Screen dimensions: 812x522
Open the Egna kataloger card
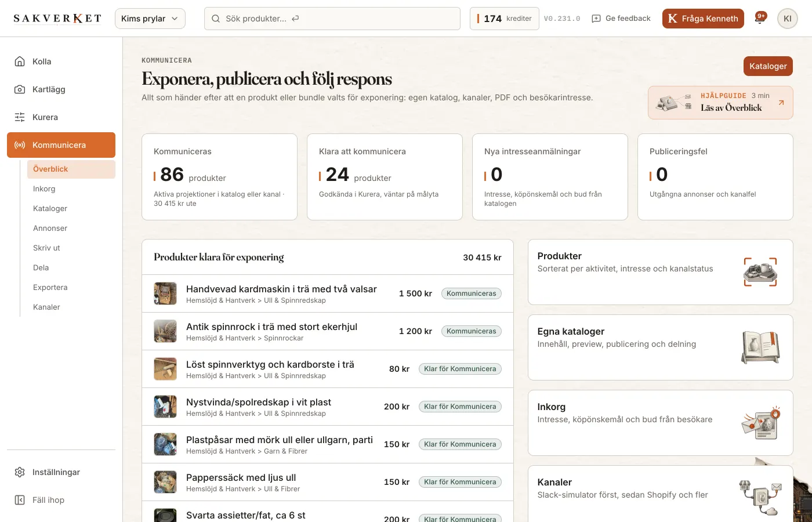coord(661,347)
